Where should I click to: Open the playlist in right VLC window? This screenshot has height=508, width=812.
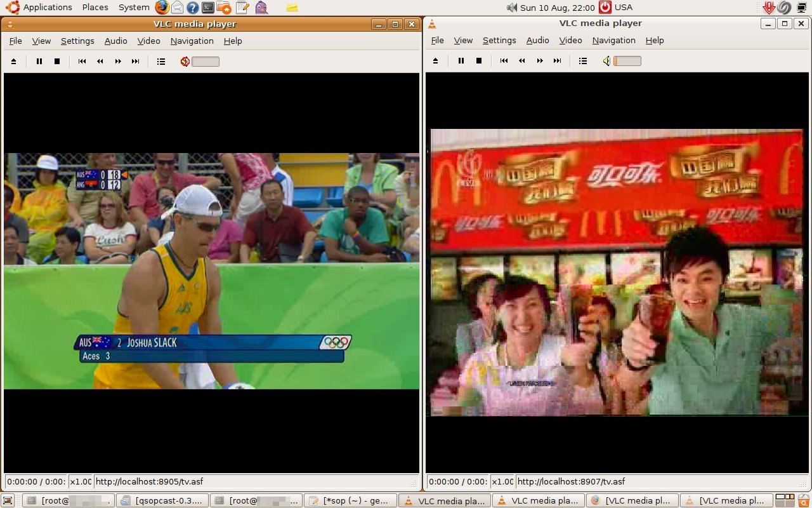click(x=583, y=61)
